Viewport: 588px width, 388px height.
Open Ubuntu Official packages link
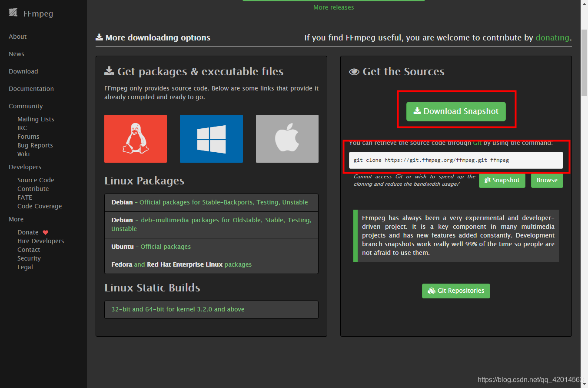[x=166, y=247]
